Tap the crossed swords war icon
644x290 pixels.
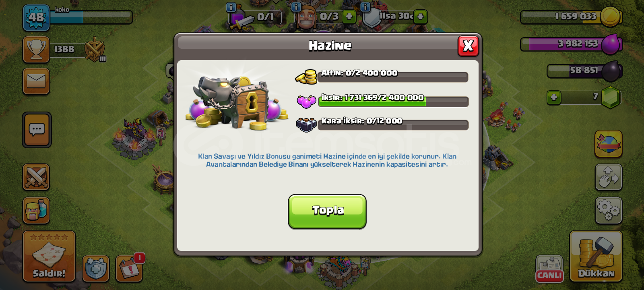36,177
